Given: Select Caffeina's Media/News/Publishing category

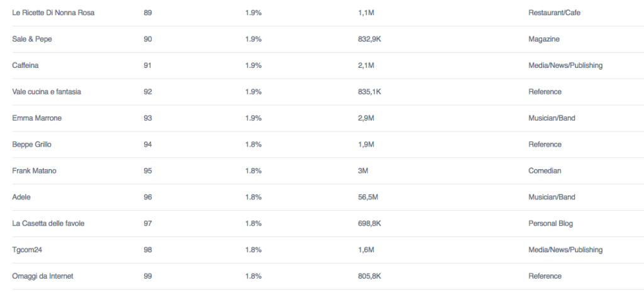Looking at the screenshot, I should tap(565, 65).
